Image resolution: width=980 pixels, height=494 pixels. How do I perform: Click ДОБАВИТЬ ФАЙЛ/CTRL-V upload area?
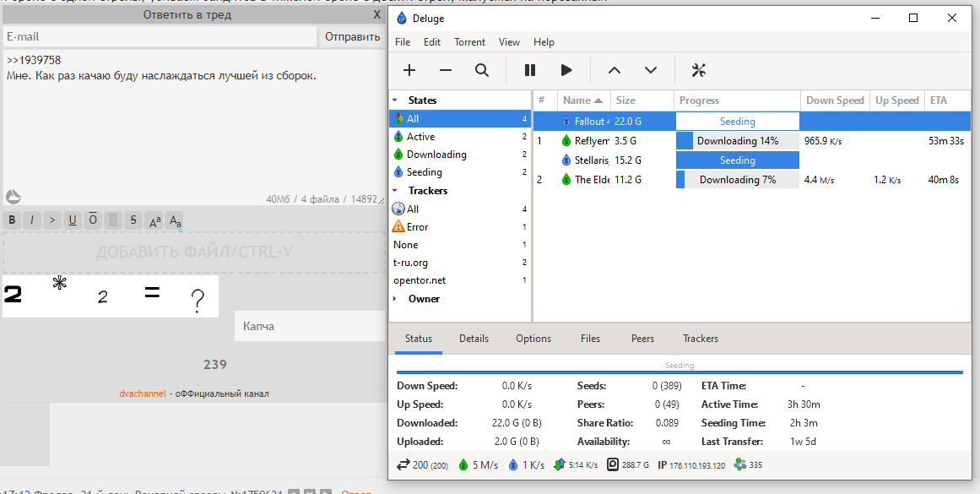tap(194, 252)
